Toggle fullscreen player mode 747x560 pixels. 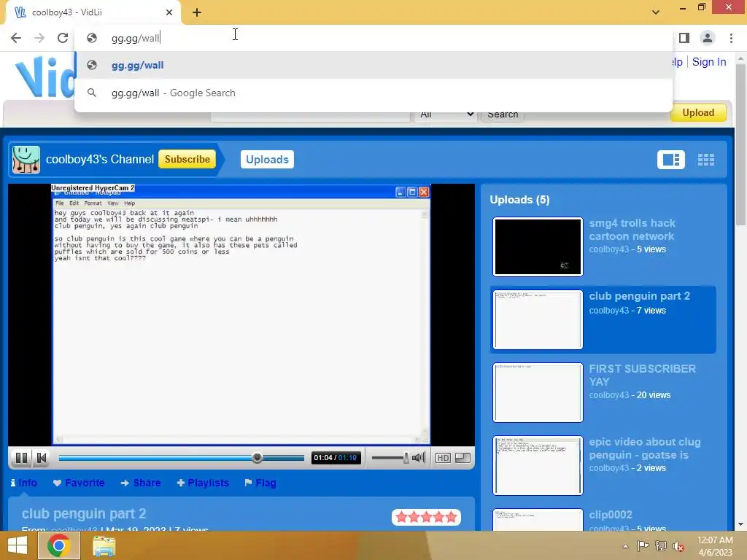click(x=462, y=458)
